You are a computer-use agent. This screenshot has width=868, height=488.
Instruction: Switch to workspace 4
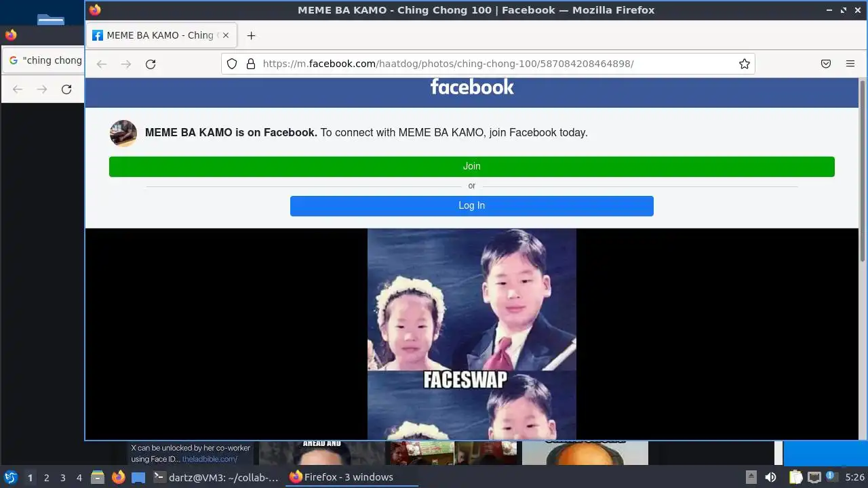(79, 477)
